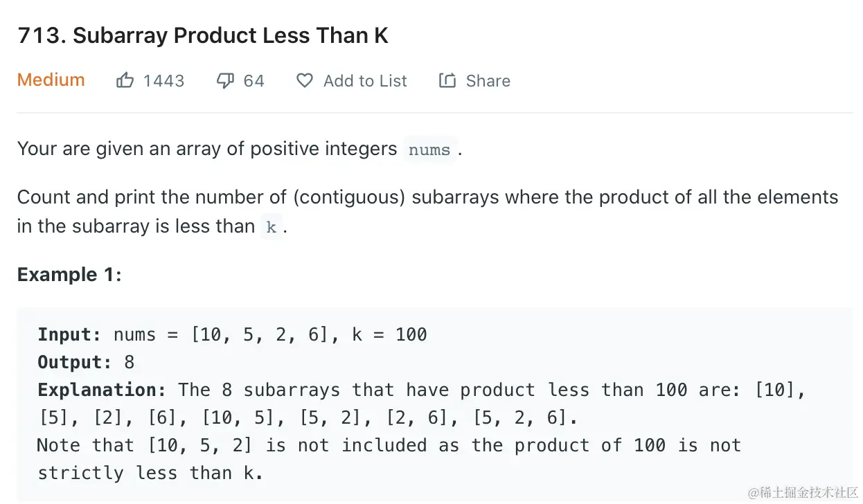Click the Share arrow icon
Viewport: 863px width, 504px height.
tap(447, 81)
